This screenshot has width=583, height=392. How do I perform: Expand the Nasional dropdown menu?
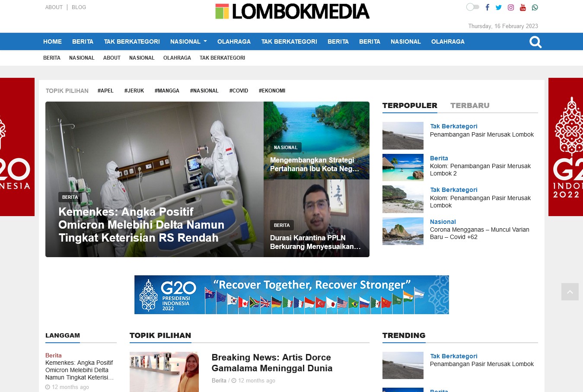coord(188,41)
